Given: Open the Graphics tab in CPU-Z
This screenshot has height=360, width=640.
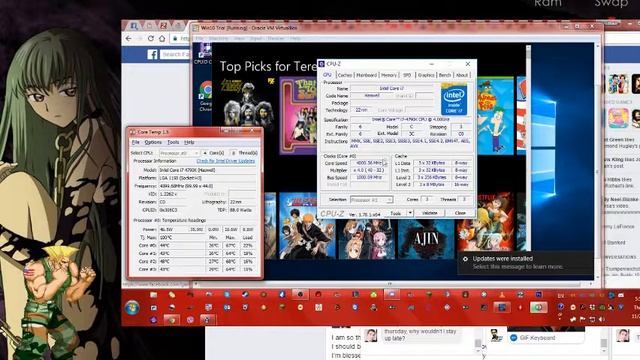Looking at the screenshot, I should [426, 75].
